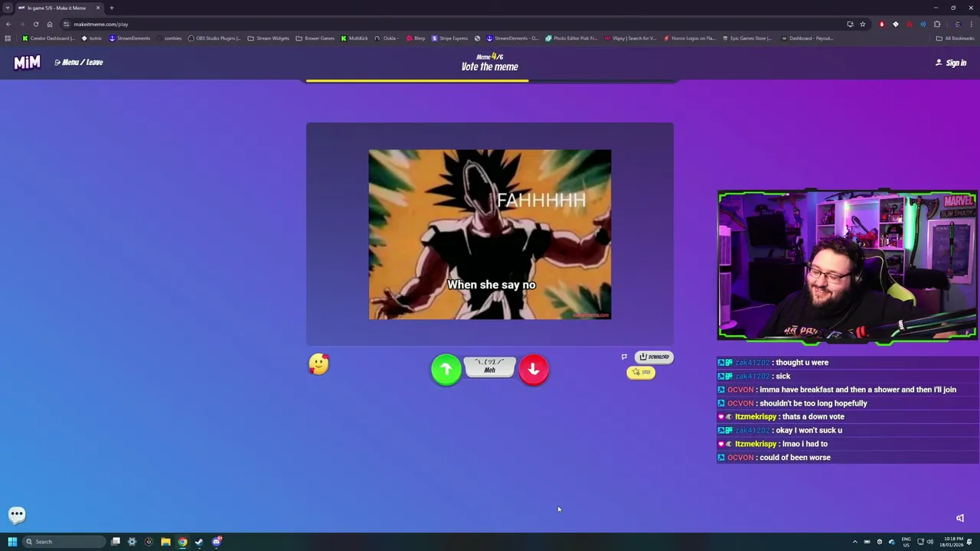
Task: Click the FAHHHHH meme image
Action: pyautogui.click(x=490, y=234)
